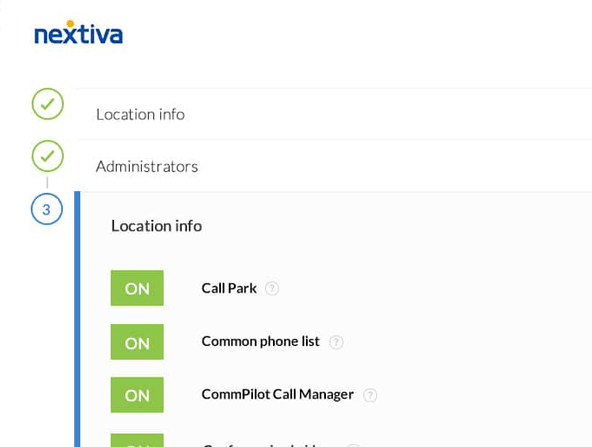
Task: Open the help icon next to Call Park
Action: 272,288
